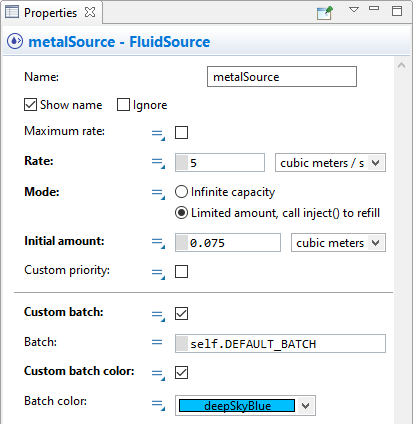The image size is (413, 424).
Task: Click the deepSkyBlue color swatch
Action: click(x=237, y=406)
